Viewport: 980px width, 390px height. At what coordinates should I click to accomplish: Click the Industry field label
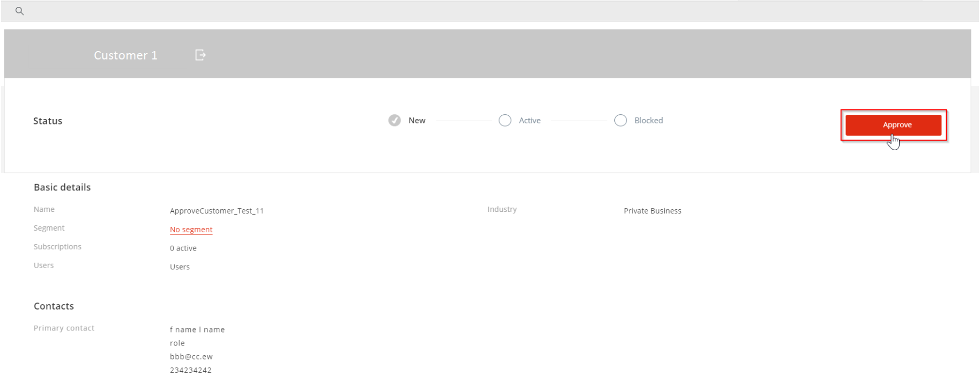[x=502, y=209]
